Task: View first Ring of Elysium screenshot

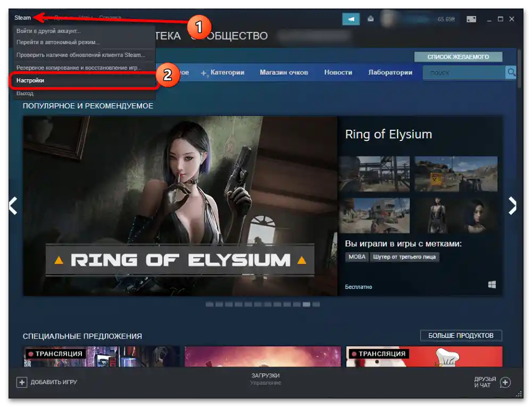Action: [x=375, y=174]
